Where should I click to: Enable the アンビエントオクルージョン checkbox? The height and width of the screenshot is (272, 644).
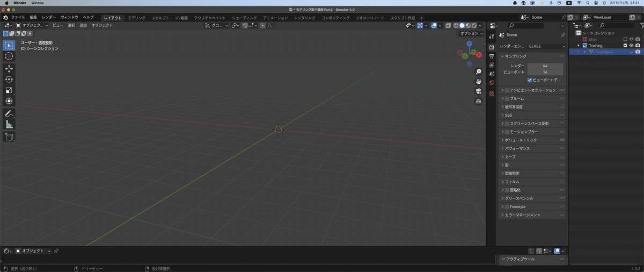[507, 90]
